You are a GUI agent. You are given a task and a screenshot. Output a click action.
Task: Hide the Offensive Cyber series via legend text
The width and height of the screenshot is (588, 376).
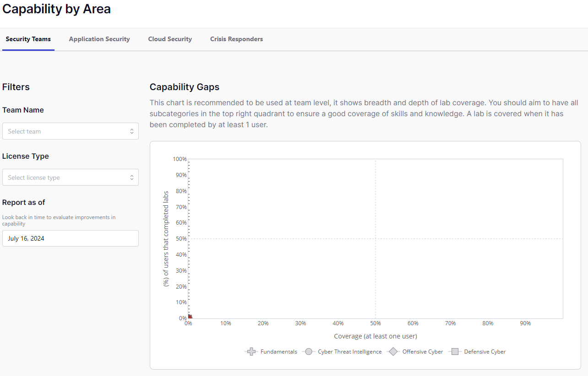422,352
